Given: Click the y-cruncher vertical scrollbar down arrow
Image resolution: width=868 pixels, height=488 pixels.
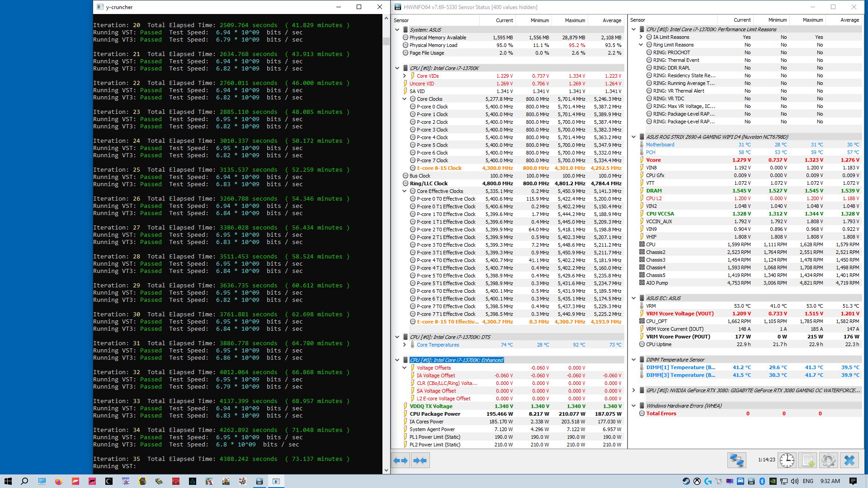Looking at the screenshot, I should coord(386,470).
